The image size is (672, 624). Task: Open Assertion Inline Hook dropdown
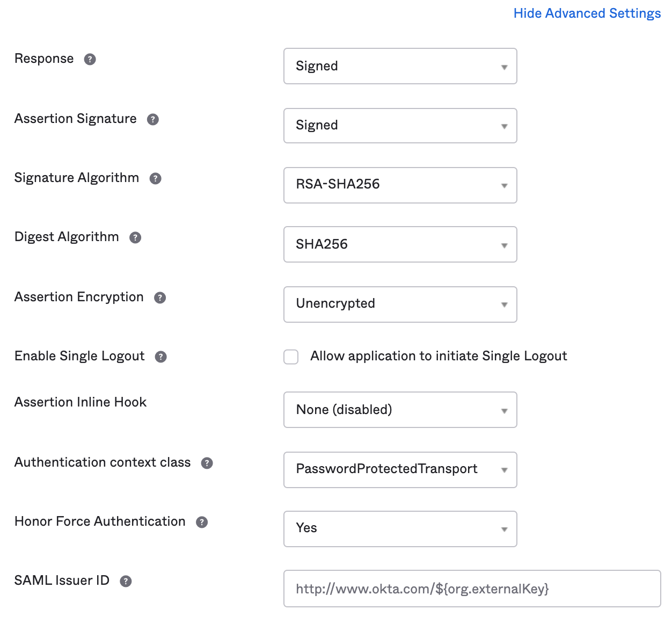pyautogui.click(x=400, y=410)
